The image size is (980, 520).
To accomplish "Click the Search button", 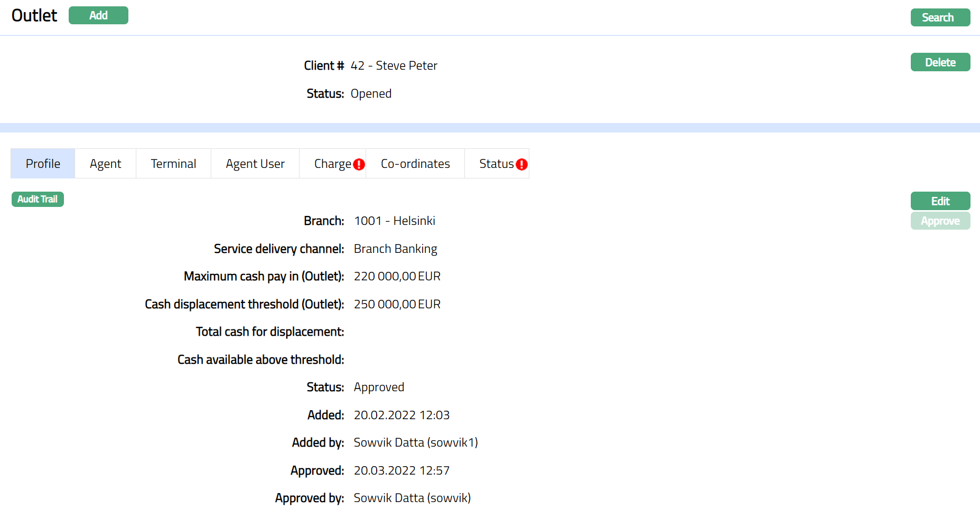I will (940, 17).
